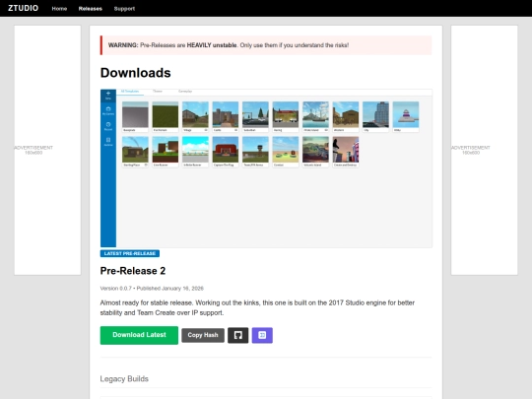
Task: Click the Copy Hash button
Action: coord(203,335)
